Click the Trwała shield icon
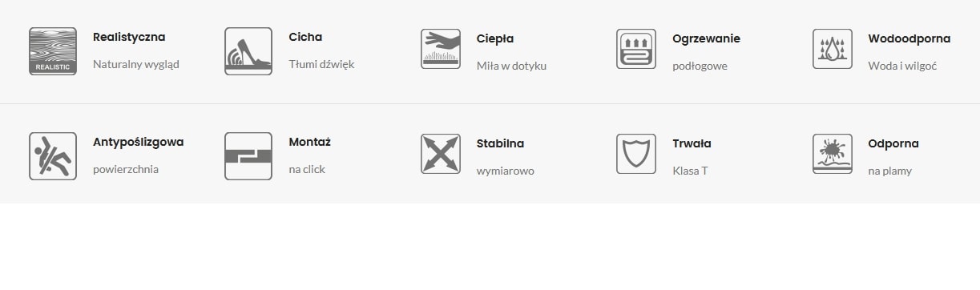 coord(636,154)
